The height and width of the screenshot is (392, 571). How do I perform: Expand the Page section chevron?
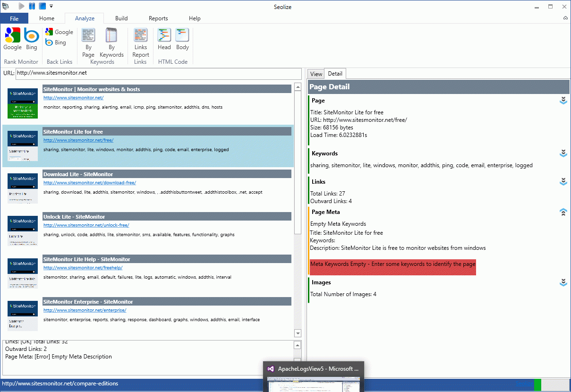click(563, 101)
